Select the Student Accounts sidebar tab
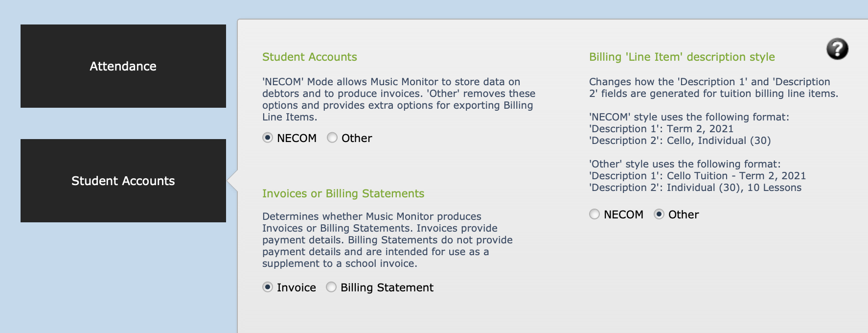 123,181
